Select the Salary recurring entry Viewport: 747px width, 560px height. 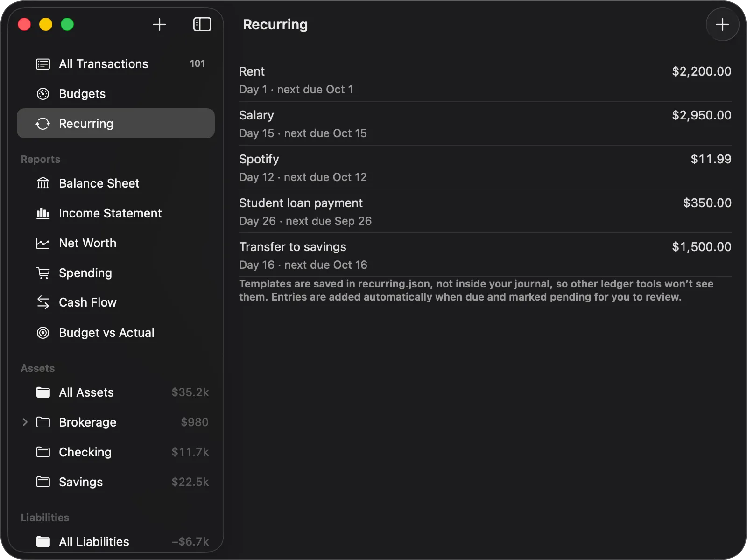coord(486,124)
